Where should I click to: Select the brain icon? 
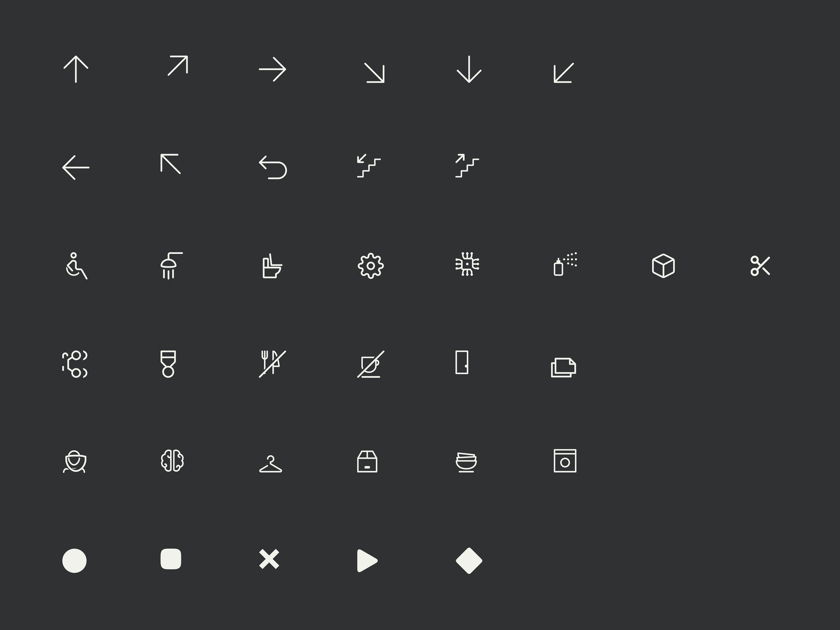pos(172,461)
